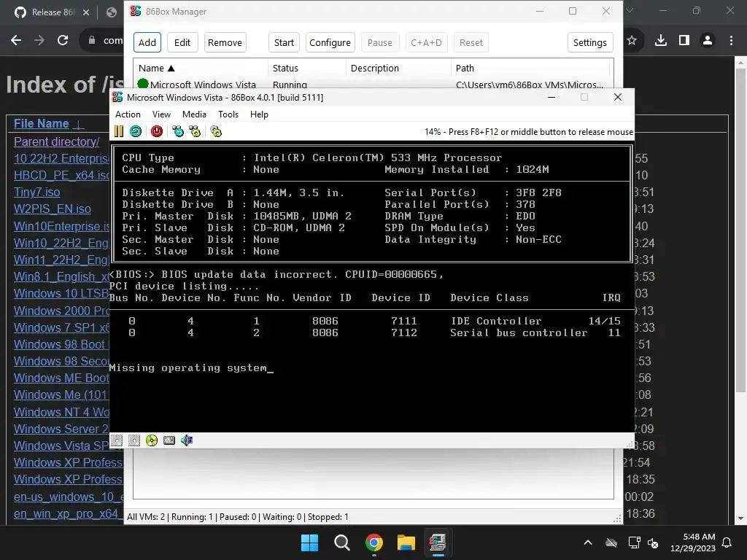Click the floppy drive B status icon
This screenshot has height=560, width=747.
click(134, 440)
